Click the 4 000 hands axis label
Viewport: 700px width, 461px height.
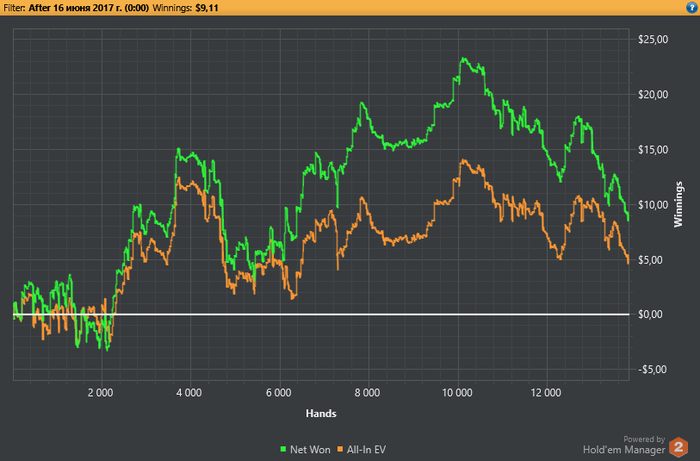pyautogui.click(x=189, y=393)
